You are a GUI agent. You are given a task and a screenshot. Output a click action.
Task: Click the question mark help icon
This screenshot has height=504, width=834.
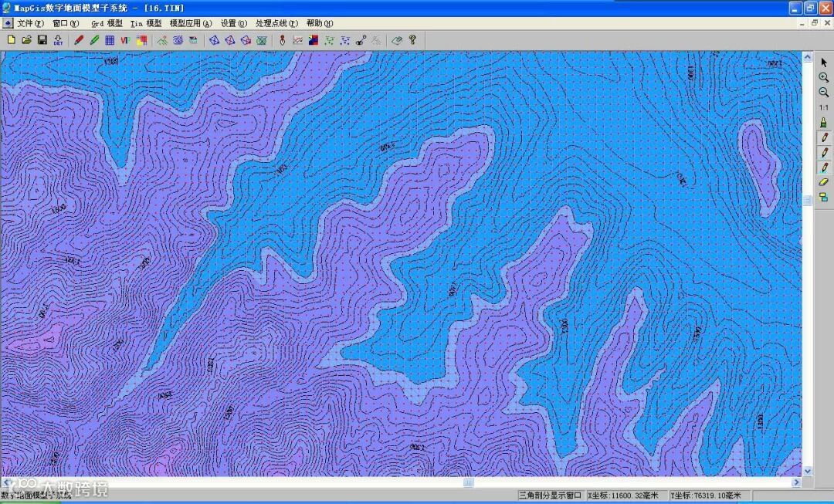[x=412, y=40]
